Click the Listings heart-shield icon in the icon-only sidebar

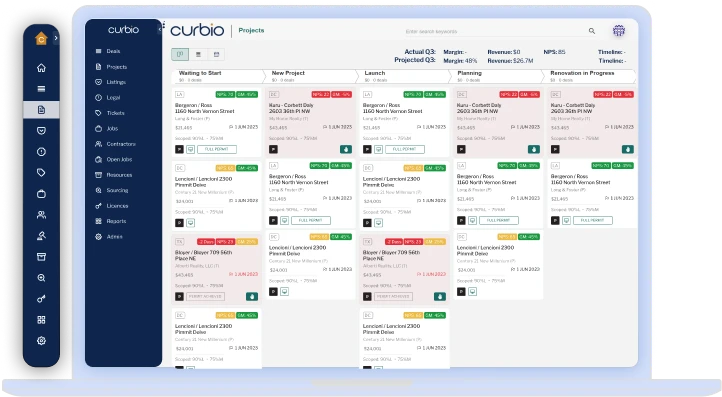pos(41,131)
